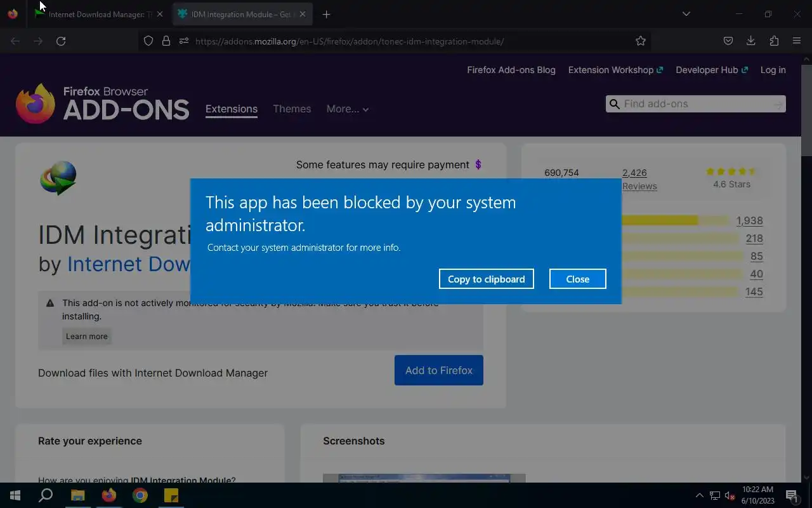Open the Windows Start menu
Viewport: 812px width, 508px height.
click(15, 495)
